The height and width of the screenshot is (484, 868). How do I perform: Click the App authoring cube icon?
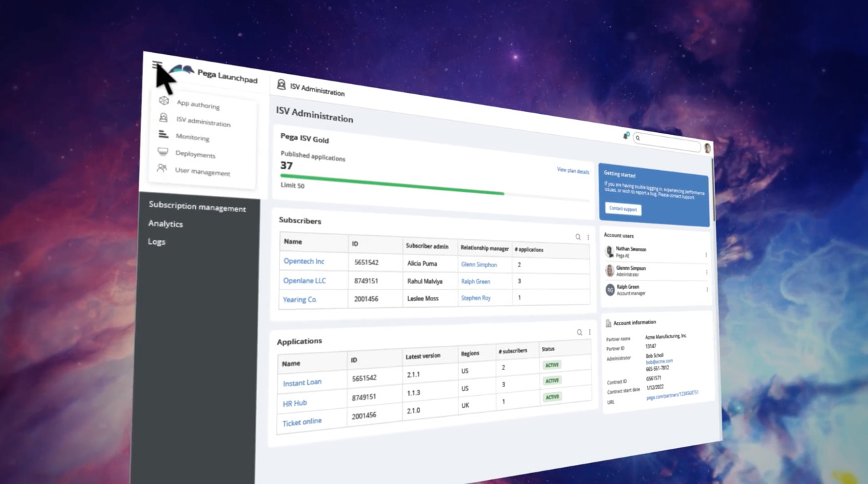(163, 100)
